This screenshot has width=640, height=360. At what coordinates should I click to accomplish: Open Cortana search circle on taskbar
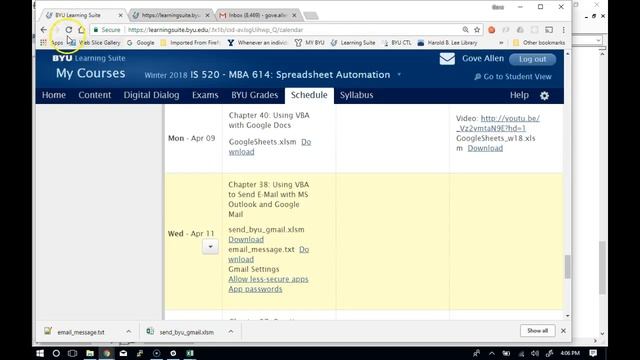click(x=56, y=353)
